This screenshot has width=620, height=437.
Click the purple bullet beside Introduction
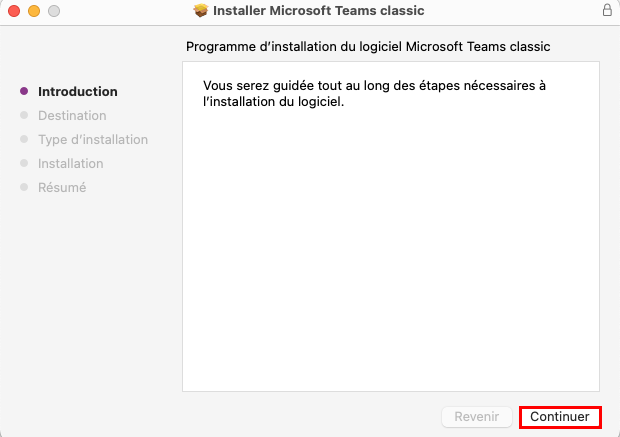(24, 91)
